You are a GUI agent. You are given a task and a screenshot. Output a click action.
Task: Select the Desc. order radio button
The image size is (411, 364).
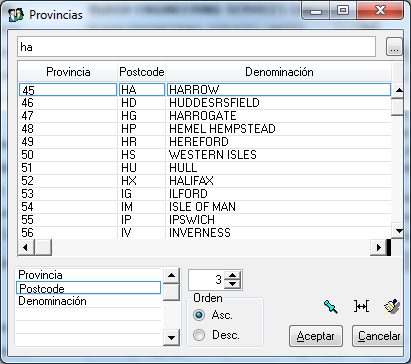coord(199,335)
